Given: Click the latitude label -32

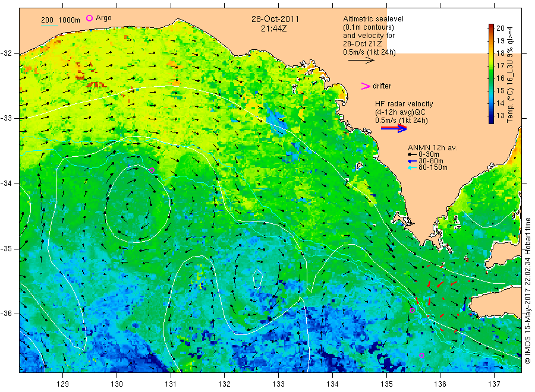Looking at the screenshot, I should (6, 53).
